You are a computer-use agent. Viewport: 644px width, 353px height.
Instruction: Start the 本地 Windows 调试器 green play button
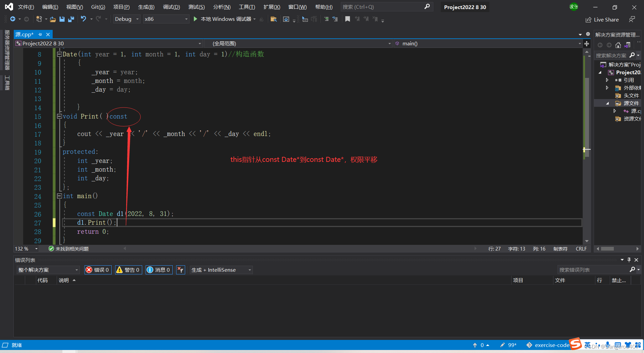coord(195,19)
